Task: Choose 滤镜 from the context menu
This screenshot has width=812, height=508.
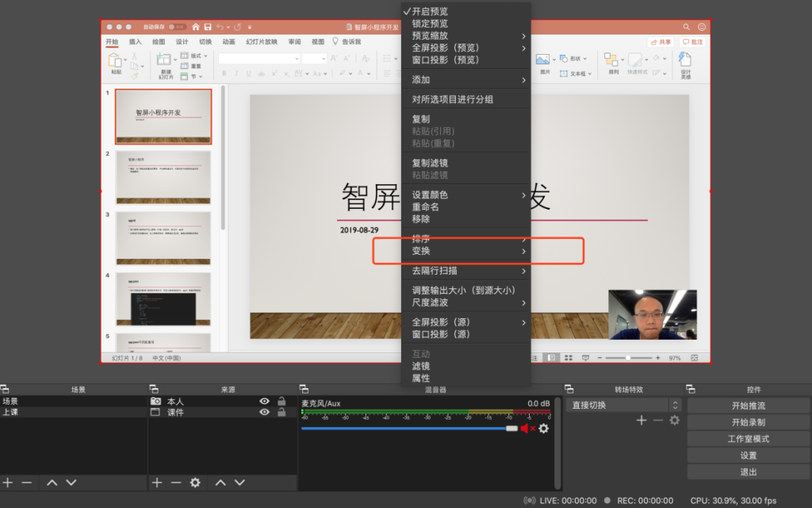Action: point(421,366)
